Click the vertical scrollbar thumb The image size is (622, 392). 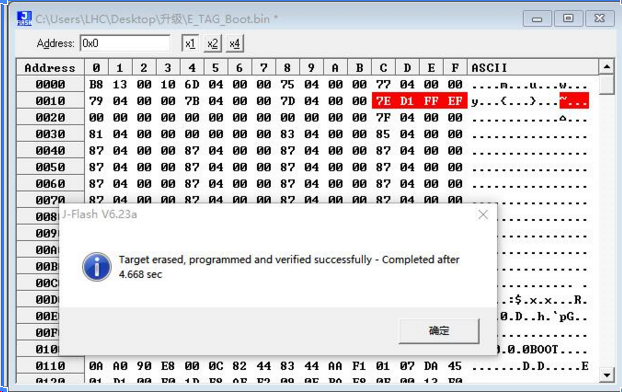[x=607, y=85]
